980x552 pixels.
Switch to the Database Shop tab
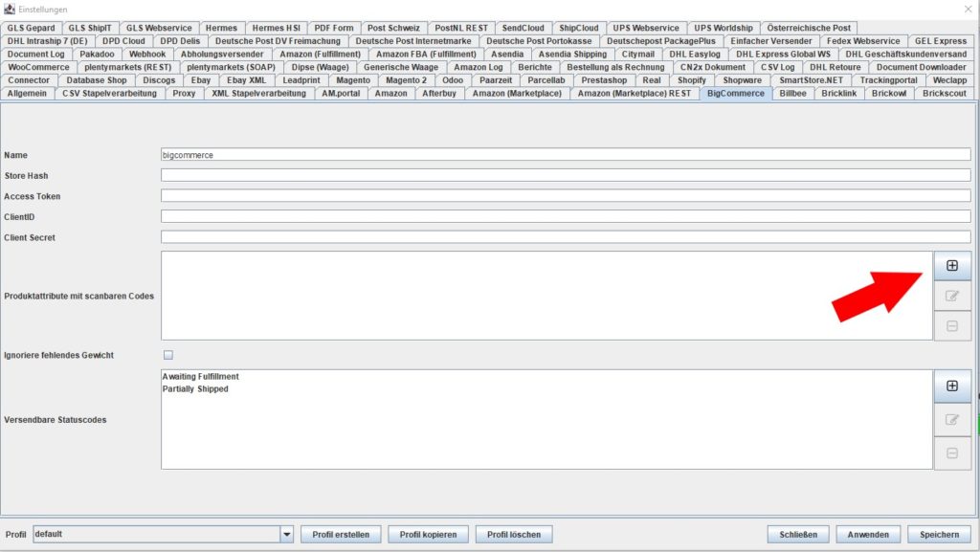97,80
